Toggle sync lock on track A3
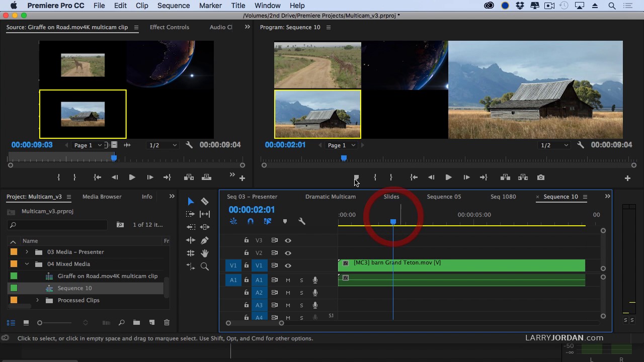The width and height of the screenshot is (644, 362). (x=275, y=305)
